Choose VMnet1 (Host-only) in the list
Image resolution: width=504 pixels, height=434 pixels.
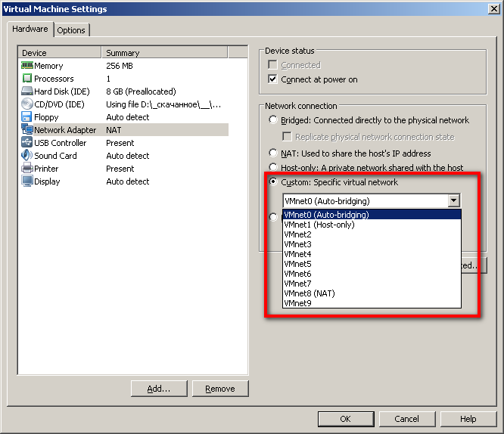coord(372,225)
